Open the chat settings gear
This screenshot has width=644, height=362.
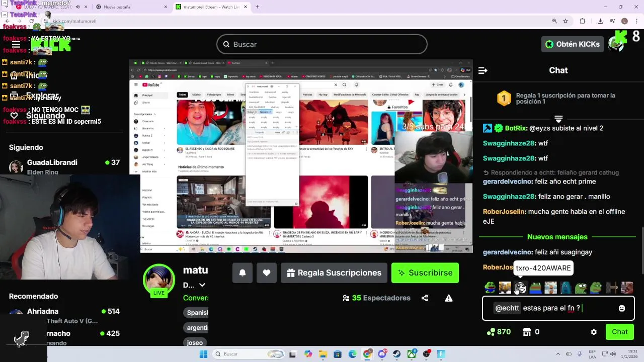594,332
